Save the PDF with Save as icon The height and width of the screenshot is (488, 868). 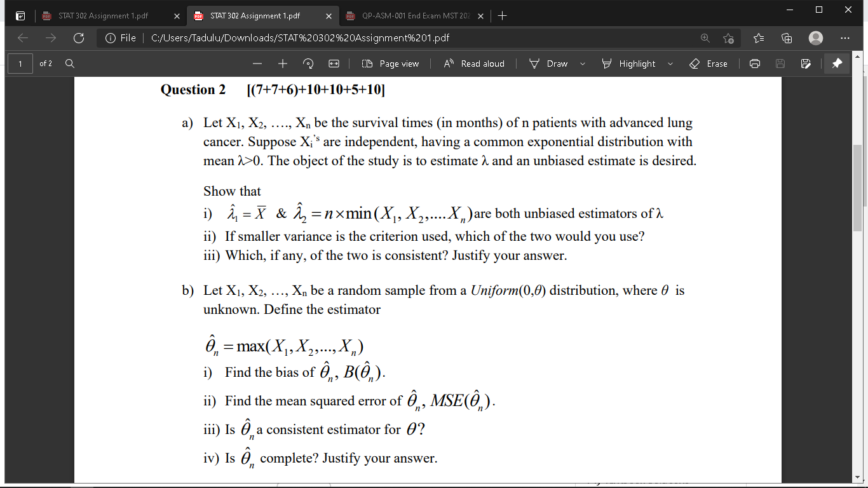804,64
